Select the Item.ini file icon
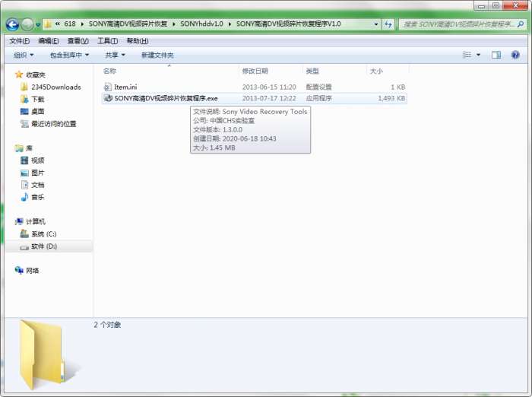 point(108,87)
